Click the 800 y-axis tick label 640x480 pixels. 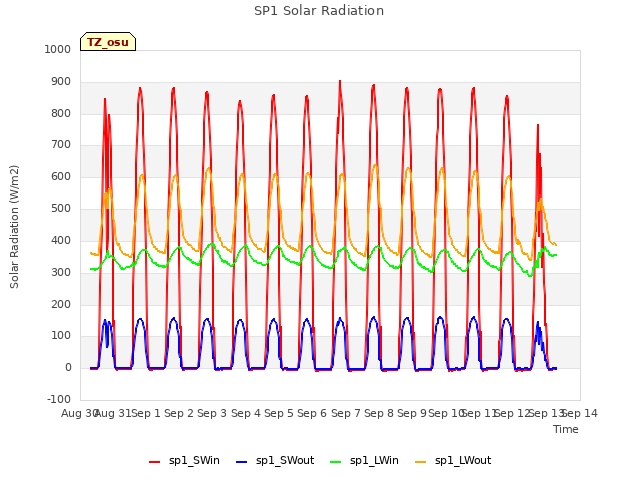click(61, 113)
